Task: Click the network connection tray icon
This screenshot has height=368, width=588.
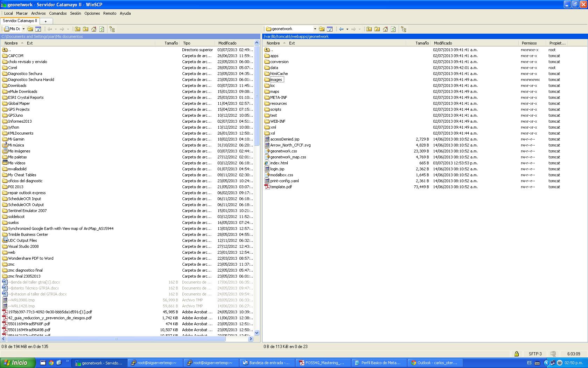Action: point(553,363)
